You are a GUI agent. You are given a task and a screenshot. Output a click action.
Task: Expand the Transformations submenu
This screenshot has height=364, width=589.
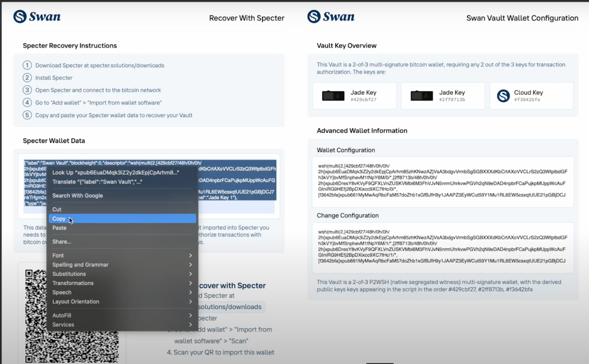coord(122,283)
